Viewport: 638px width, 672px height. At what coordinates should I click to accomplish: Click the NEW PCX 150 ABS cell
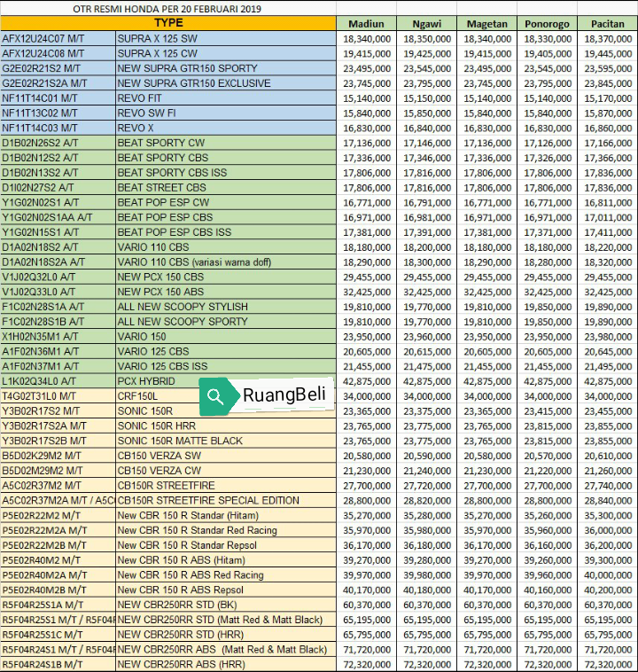coord(226,292)
